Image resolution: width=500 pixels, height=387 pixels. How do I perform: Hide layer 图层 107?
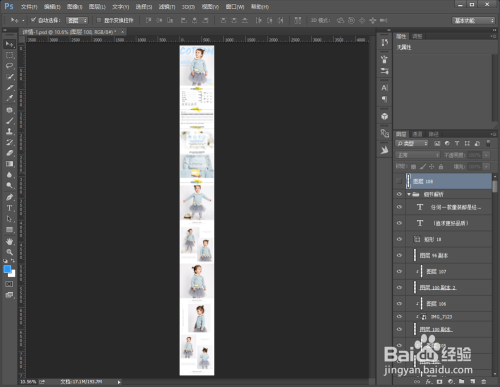click(399, 271)
